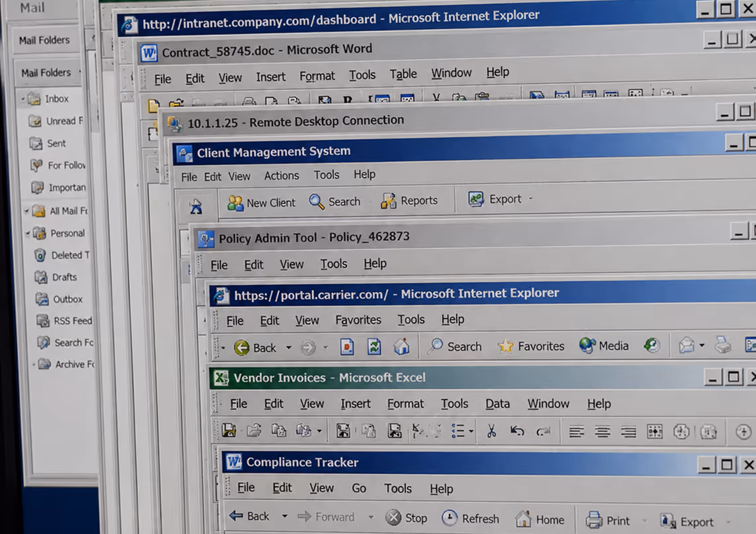Click Print in Compliance Tracker toolbar
The image size is (756, 534).
click(x=608, y=521)
